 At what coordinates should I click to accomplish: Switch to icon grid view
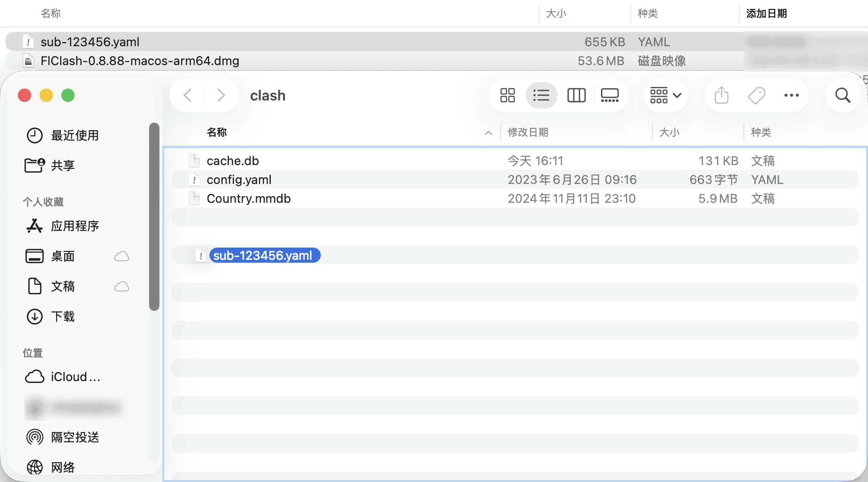tap(507, 95)
